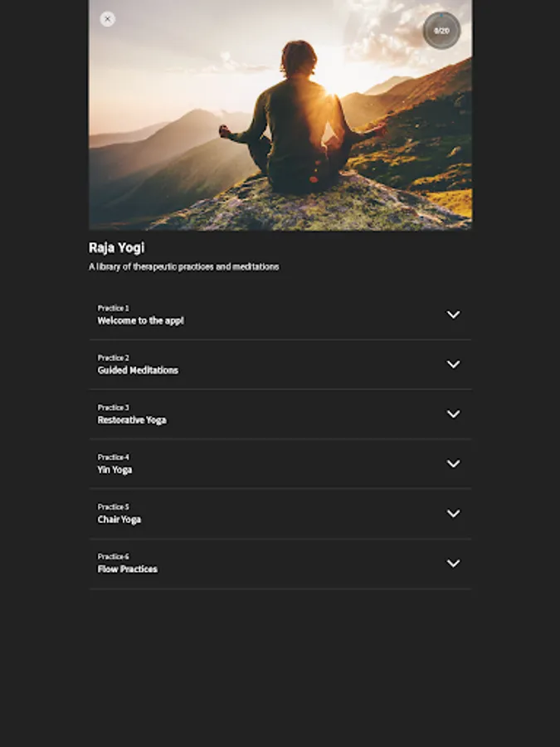Select the Guided Meditations title text
Image resolution: width=560 pixels, height=747 pixels.
[138, 370]
